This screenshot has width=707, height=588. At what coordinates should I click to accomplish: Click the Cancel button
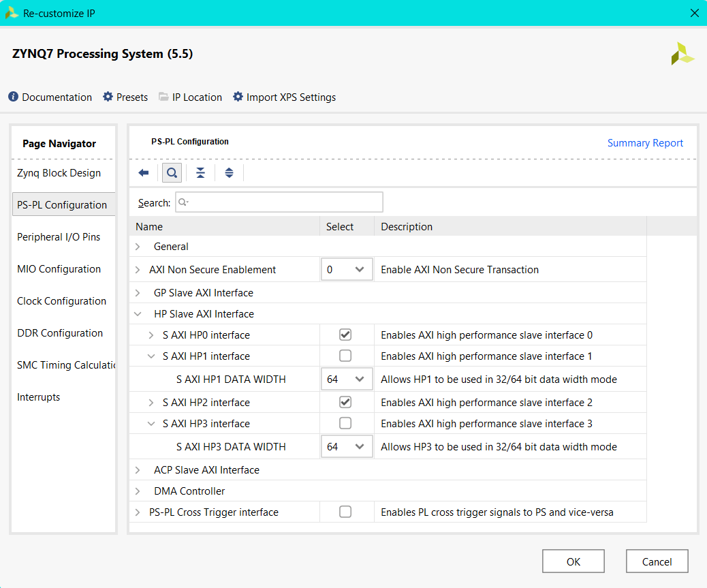pos(657,561)
